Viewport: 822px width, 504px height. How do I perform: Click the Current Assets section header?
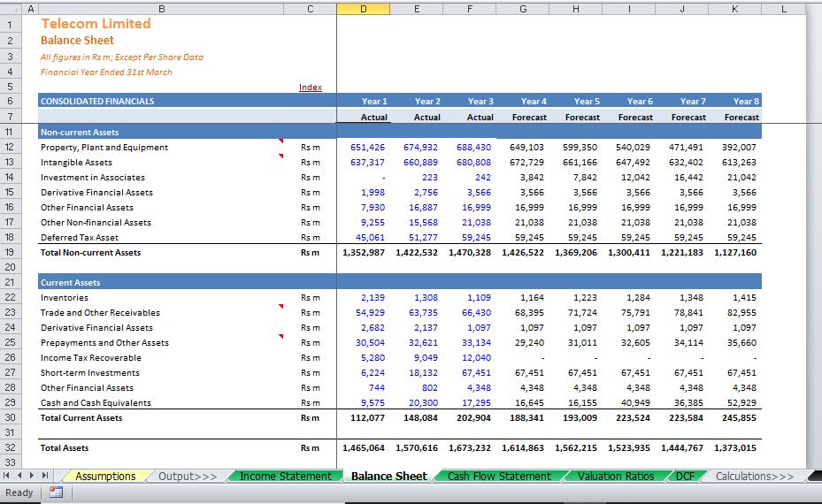[x=70, y=282]
